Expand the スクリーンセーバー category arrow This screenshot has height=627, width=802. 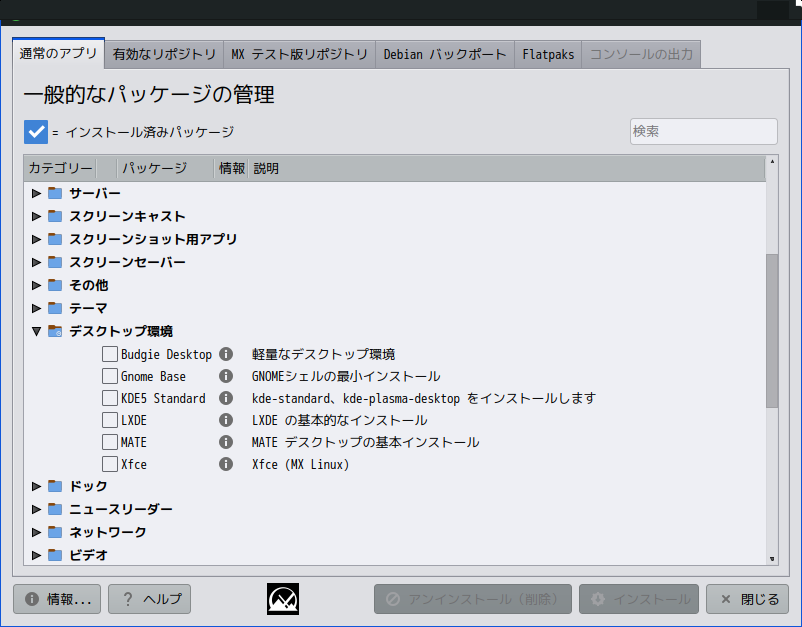click(x=36, y=262)
